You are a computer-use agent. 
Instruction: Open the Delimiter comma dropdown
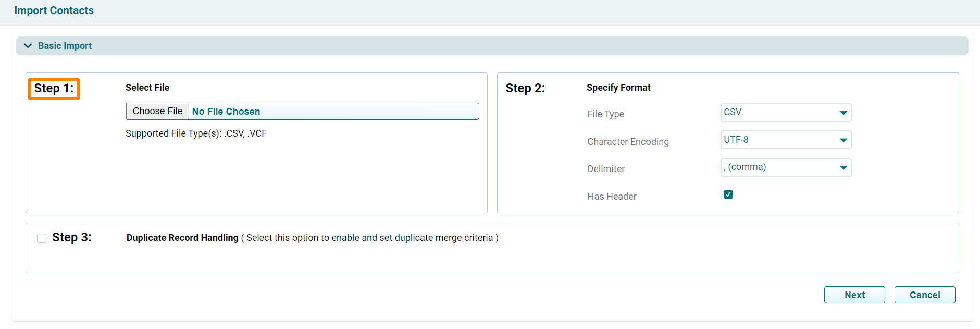click(786, 167)
